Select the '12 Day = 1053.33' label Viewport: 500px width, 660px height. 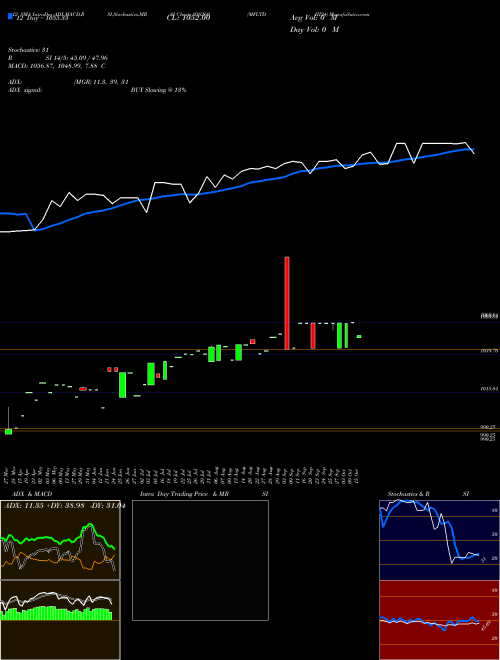[x=42, y=19]
